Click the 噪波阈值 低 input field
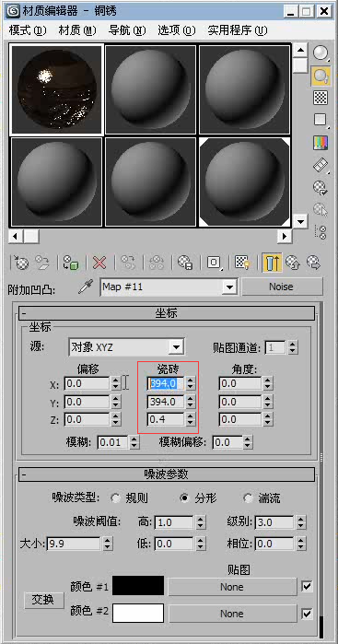The height and width of the screenshot is (644, 338). (174, 544)
